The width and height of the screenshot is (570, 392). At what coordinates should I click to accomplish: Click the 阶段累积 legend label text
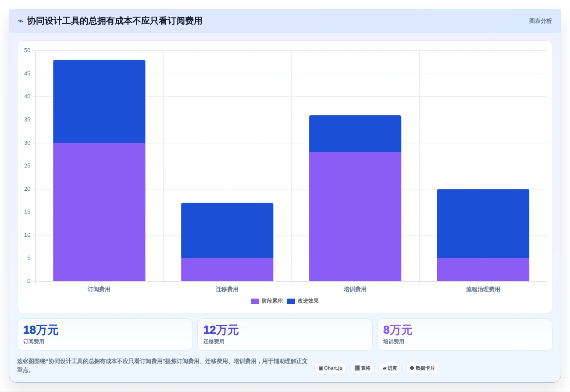click(272, 301)
